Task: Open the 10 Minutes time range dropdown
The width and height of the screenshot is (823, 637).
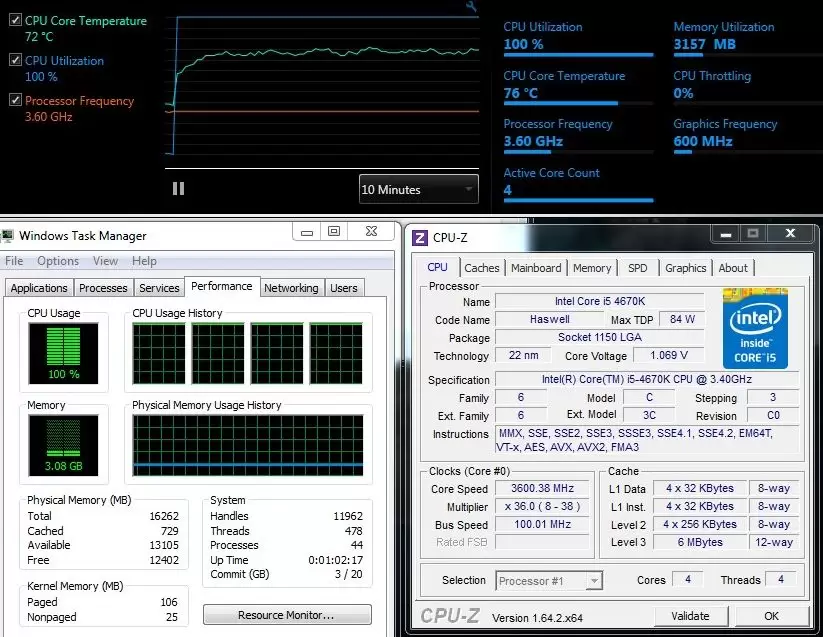Action: tap(418, 189)
